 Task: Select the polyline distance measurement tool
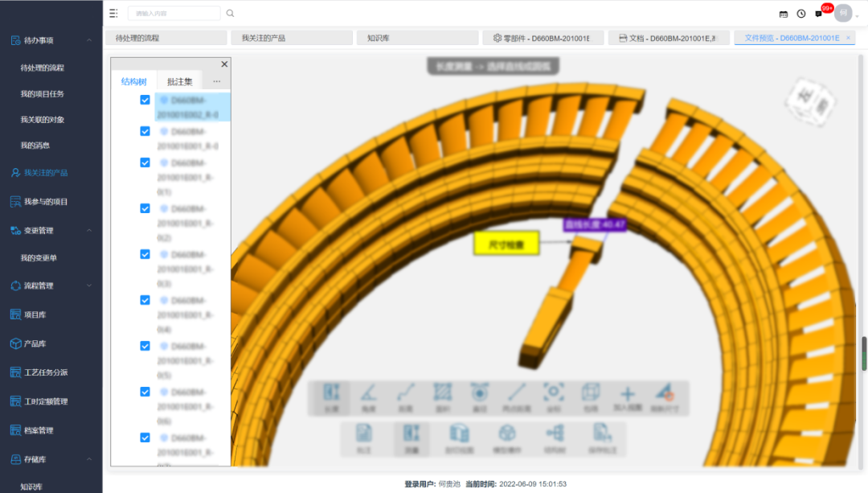pyautogui.click(x=406, y=398)
